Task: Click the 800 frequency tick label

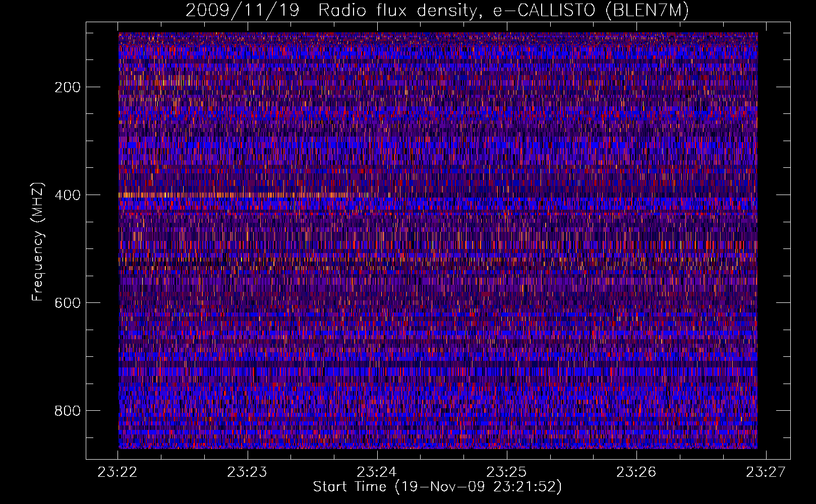Action: point(68,411)
